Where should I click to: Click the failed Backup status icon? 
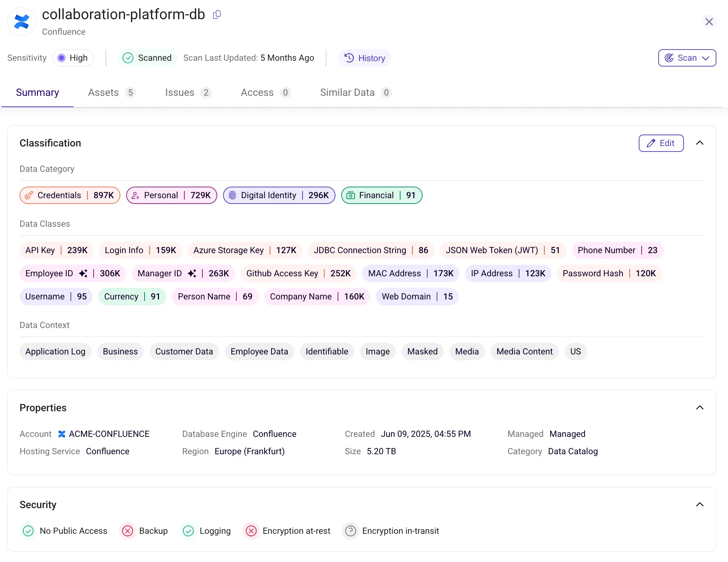click(x=127, y=531)
